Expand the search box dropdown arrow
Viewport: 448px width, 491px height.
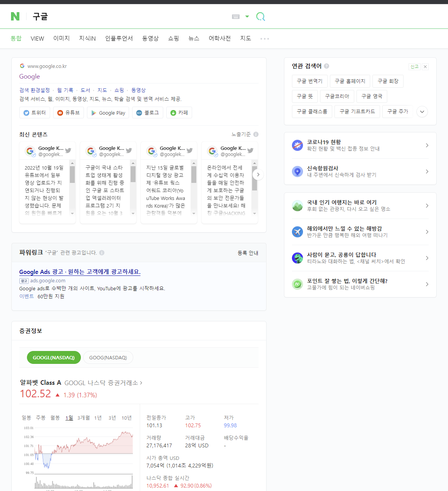tap(247, 17)
